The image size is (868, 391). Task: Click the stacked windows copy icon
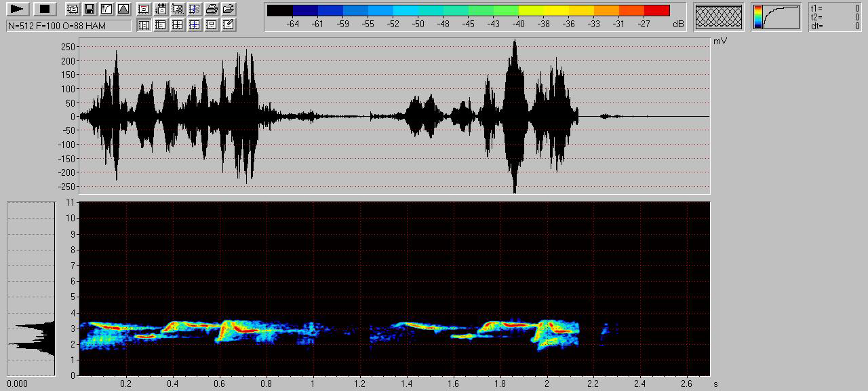[73, 10]
